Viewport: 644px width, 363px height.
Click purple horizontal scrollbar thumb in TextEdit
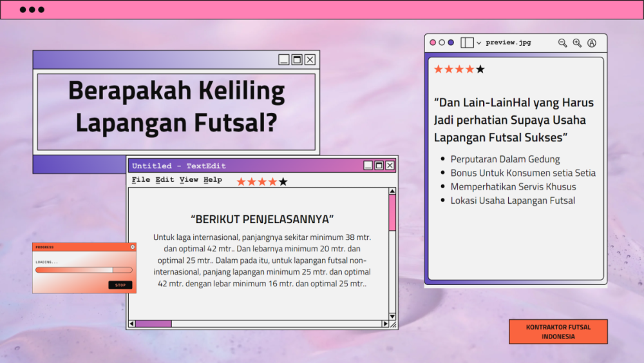pyautogui.click(x=154, y=324)
